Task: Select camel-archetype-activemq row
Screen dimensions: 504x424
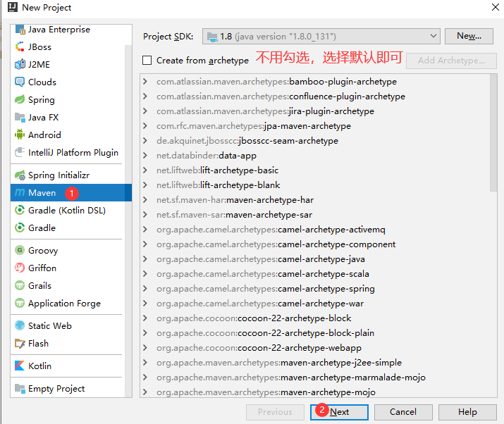Action: click(x=315, y=230)
